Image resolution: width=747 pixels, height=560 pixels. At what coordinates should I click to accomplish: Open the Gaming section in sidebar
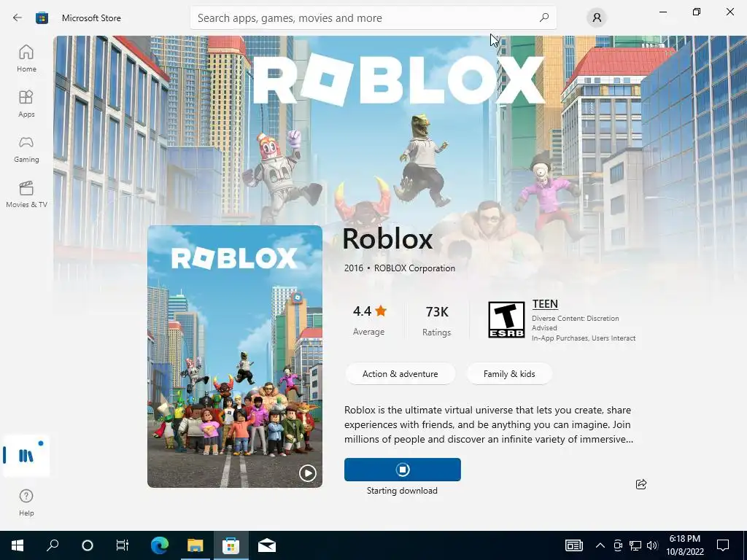[x=26, y=149]
